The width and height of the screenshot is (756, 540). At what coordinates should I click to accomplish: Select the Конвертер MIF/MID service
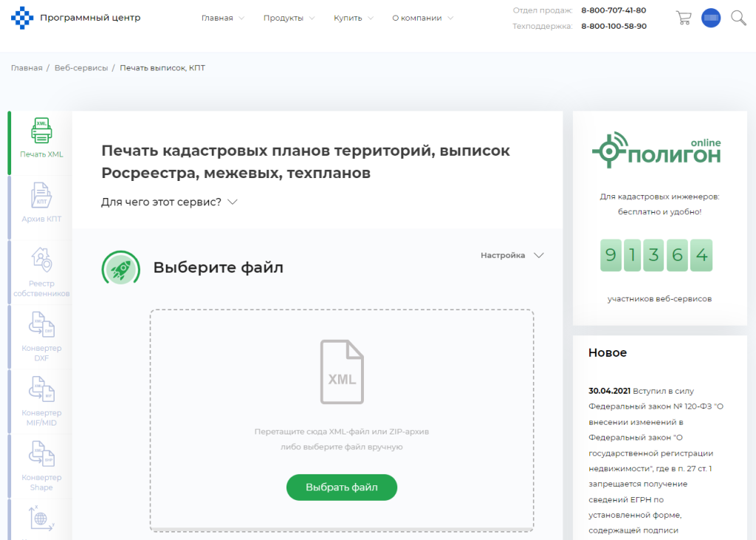click(x=40, y=401)
